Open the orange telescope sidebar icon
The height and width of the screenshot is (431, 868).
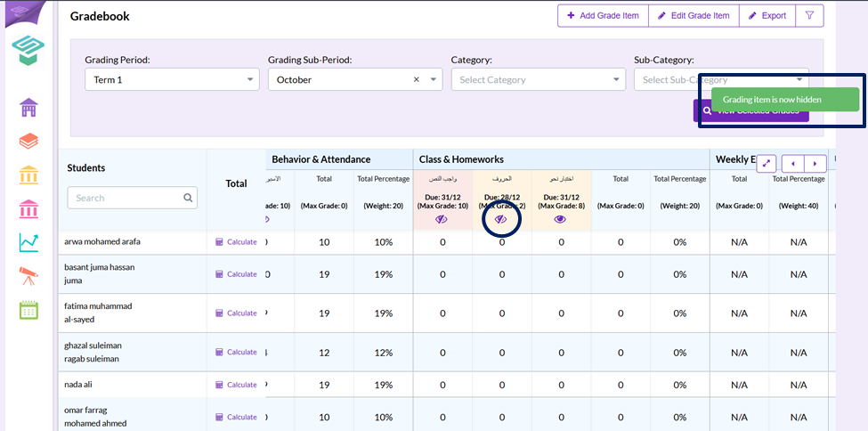(28, 276)
